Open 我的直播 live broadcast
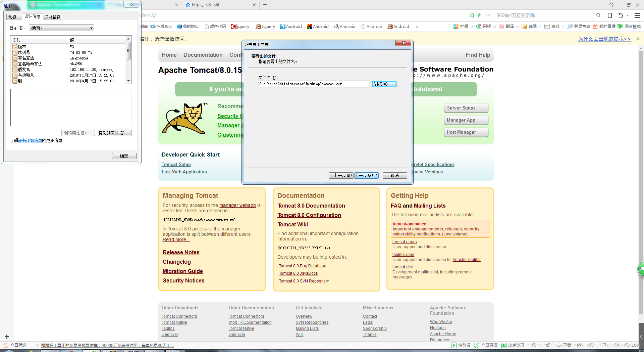 (x=604, y=27)
